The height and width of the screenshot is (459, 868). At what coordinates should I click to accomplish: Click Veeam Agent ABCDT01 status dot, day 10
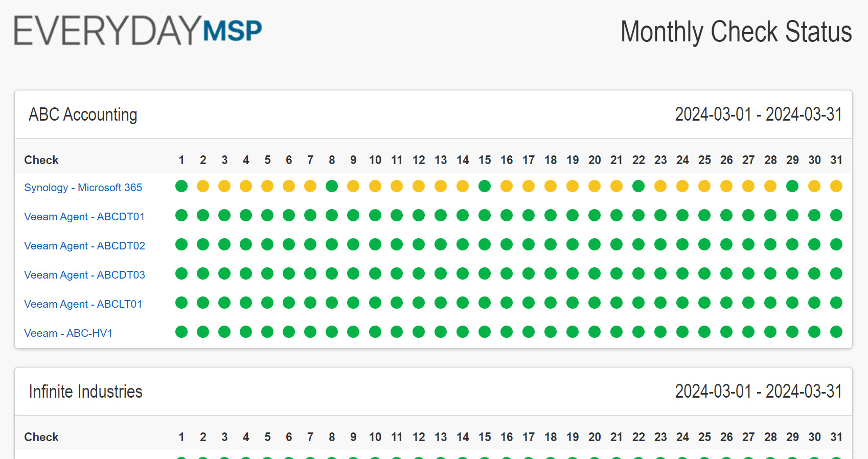click(375, 215)
